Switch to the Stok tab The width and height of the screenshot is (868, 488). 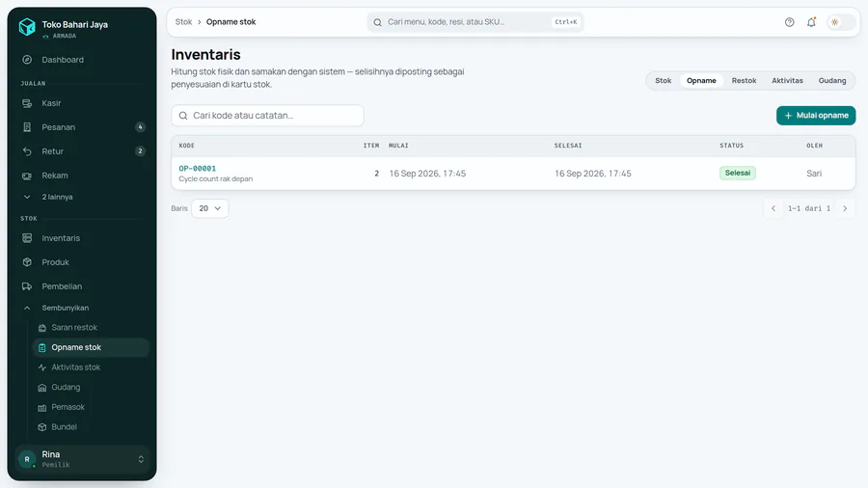coord(664,81)
